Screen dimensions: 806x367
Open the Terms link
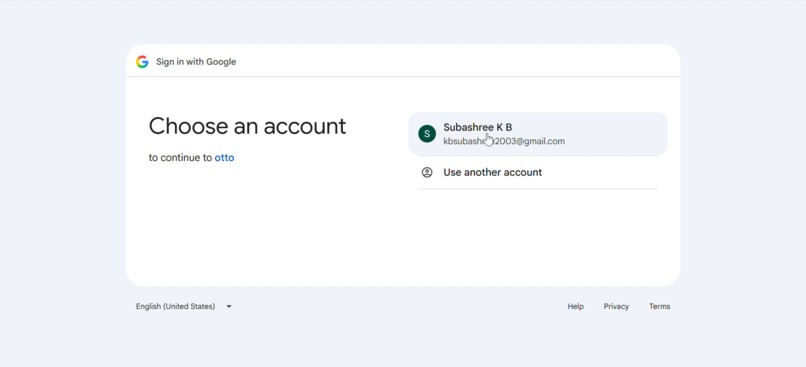659,306
